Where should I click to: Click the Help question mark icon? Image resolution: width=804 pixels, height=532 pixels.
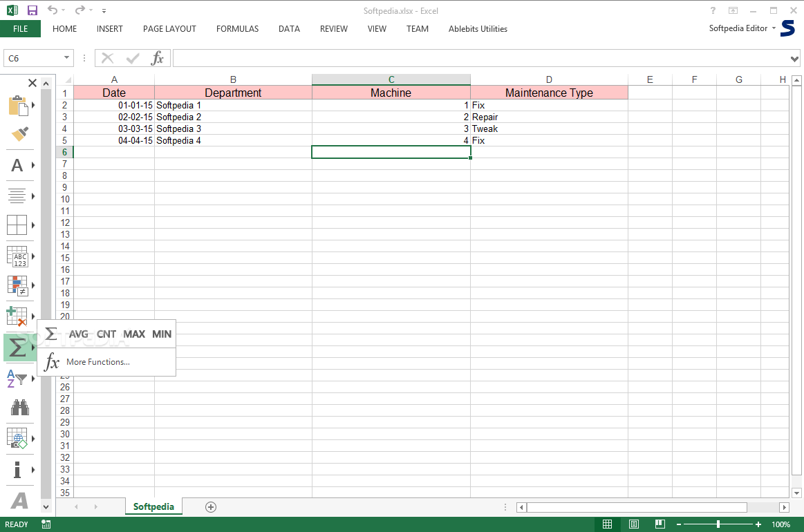tap(713, 10)
